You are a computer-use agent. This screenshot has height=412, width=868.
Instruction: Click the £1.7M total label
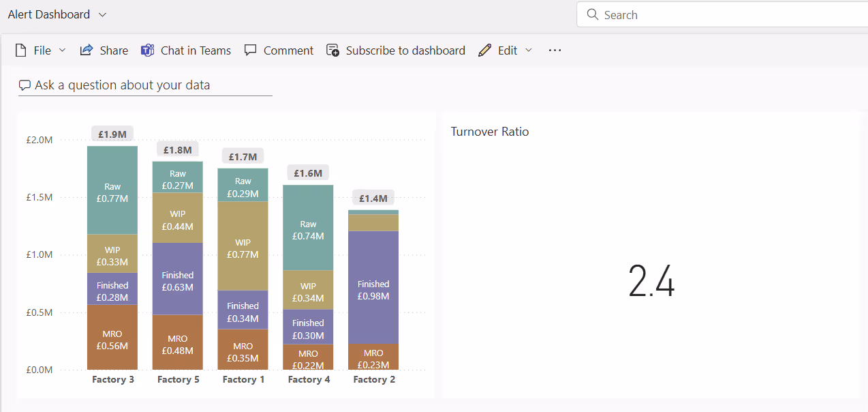tap(243, 157)
